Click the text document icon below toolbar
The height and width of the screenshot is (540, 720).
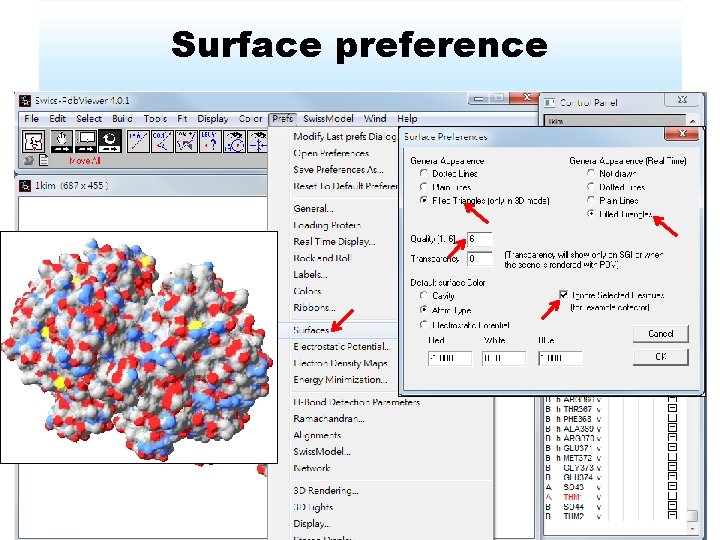click(x=44, y=160)
